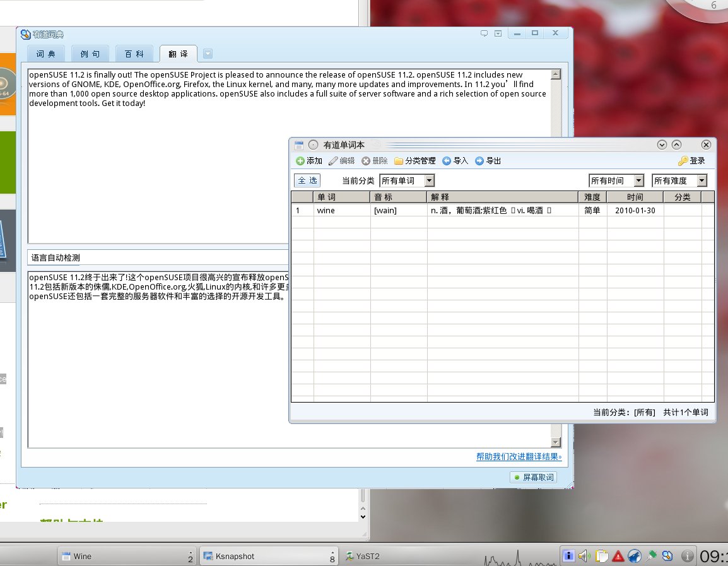
Task: Sort by the 单词 column header
Action: click(x=342, y=198)
